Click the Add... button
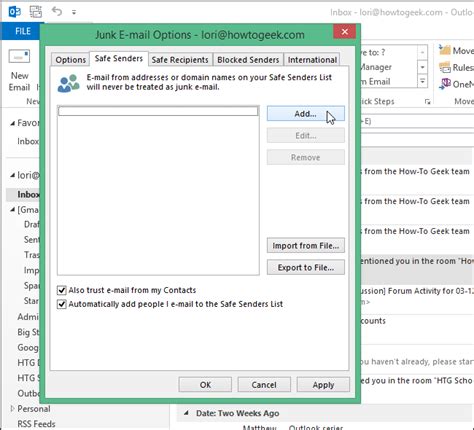The width and height of the screenshot is (474, 430). [306, 114]
